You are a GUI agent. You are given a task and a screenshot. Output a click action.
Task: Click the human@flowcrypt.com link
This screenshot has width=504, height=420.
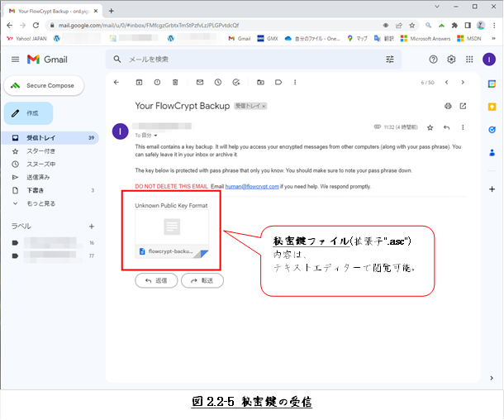[x=252, y=187]
